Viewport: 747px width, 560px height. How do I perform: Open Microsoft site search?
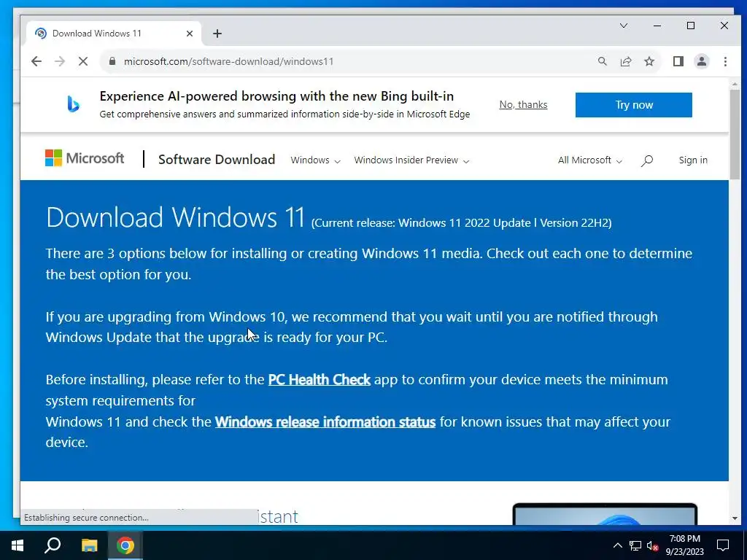point(646,161)
